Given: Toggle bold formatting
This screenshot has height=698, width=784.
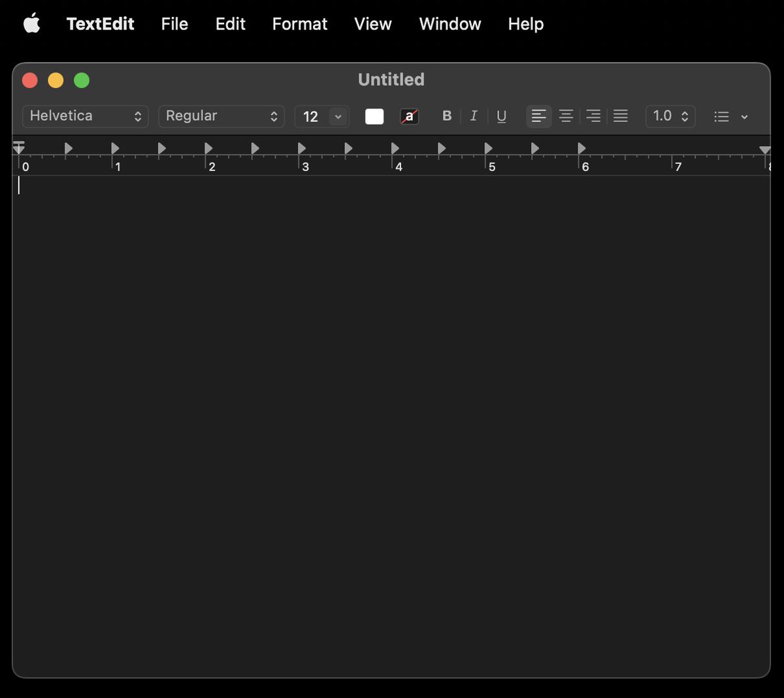Looking at the screenshot, I should pyautogui.click(x=447, y=116).
